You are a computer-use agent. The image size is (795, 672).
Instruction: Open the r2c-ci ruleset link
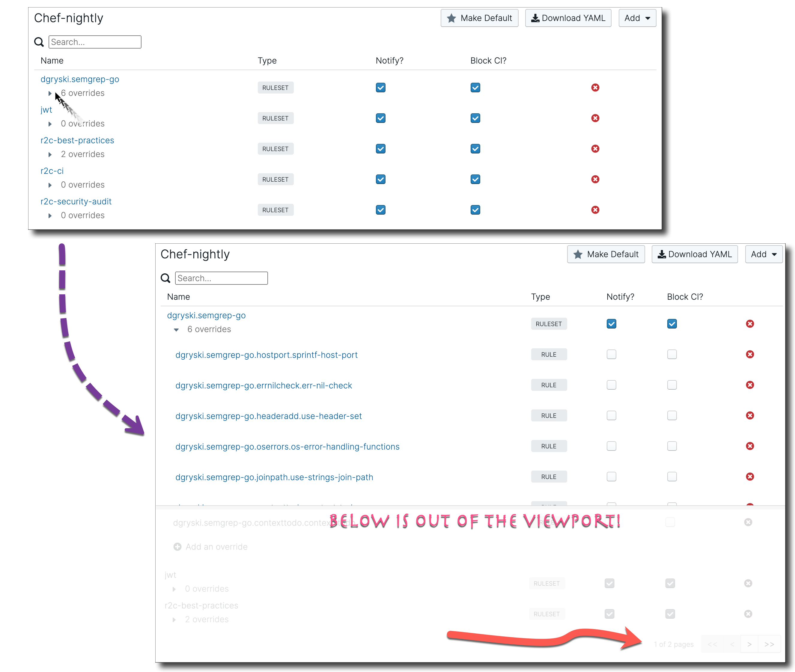coord(52,171)
